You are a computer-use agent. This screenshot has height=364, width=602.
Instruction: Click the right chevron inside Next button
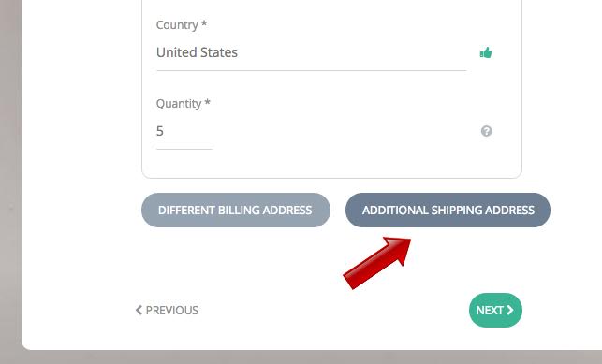(510, 310)
